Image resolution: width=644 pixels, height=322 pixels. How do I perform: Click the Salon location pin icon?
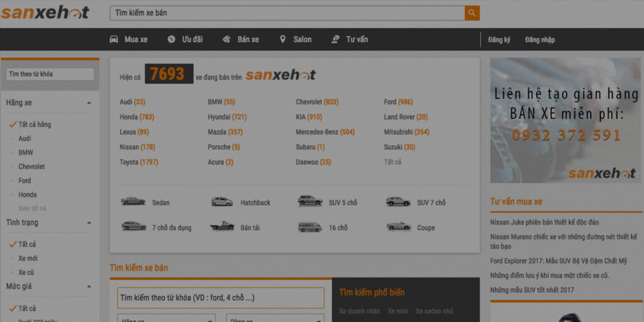282,40
